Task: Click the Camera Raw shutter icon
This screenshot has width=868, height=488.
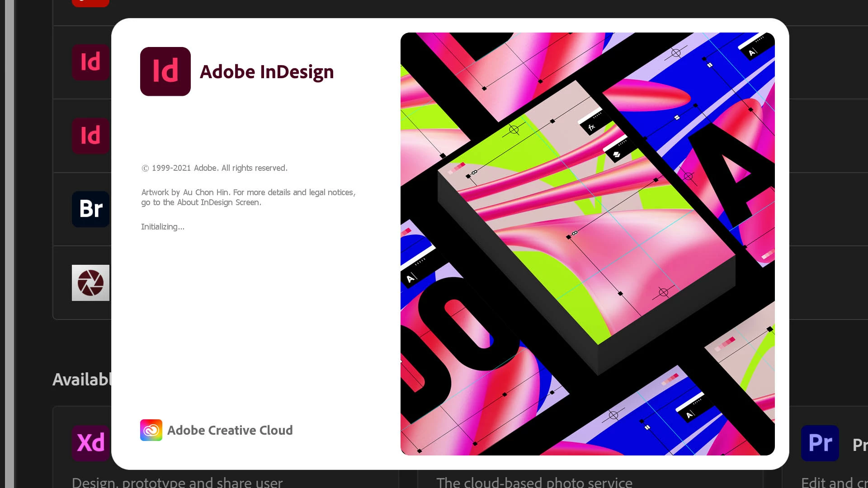Action: (x=90, y=283)
